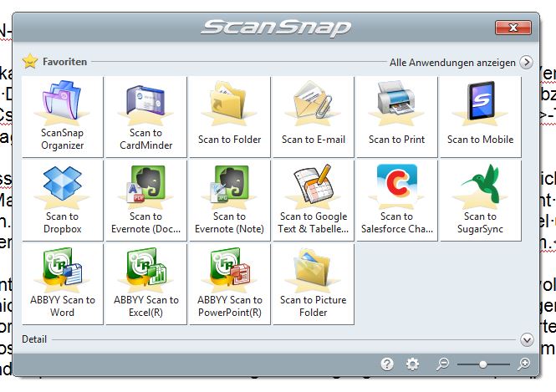This screenshot has height=392, width=556.
Task: Click the Favoriten star icon
Action: [x=30, y=61]
